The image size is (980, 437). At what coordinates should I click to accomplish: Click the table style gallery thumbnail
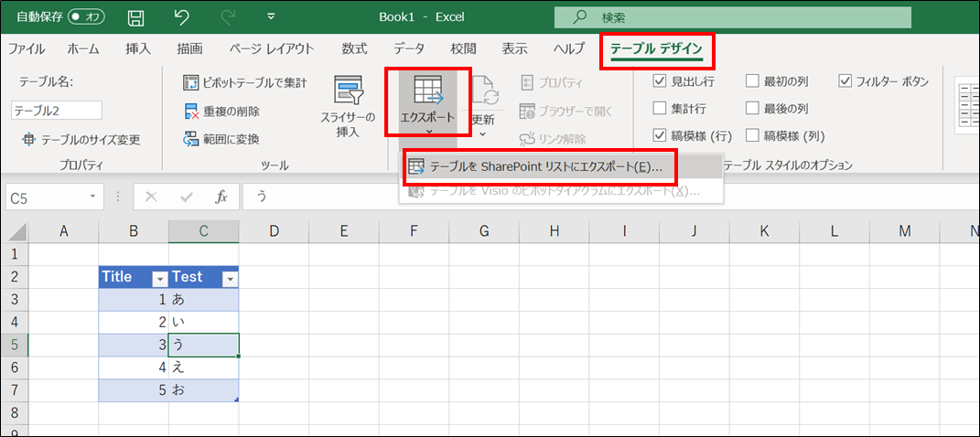coord(967,103)
